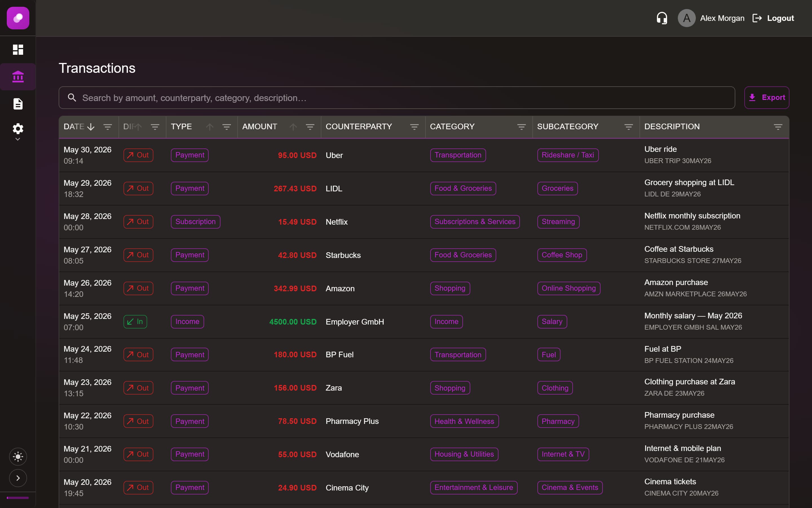
Task: Open the DESCRIPTION column filter
Action: pyautogui.click(x=778, y=127)
